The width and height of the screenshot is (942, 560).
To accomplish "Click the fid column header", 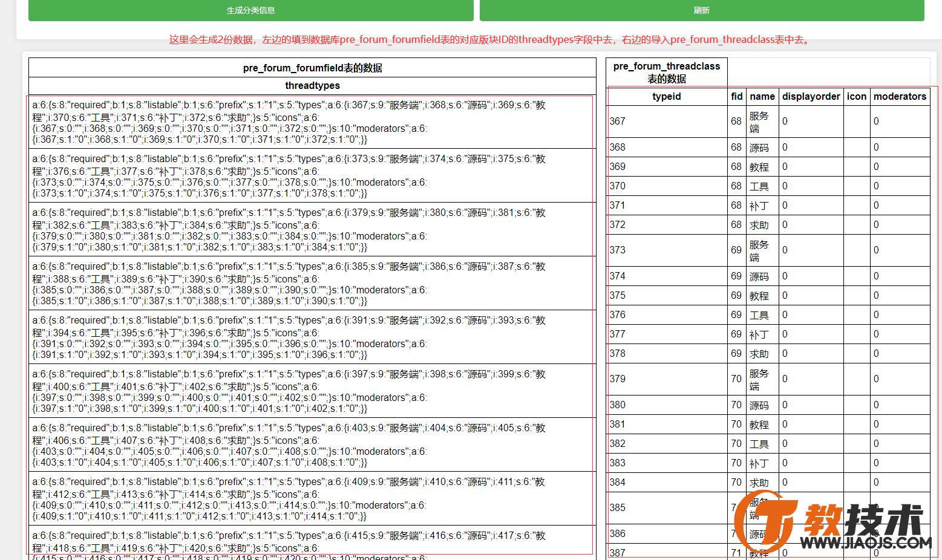I will (x=736, y=97).
